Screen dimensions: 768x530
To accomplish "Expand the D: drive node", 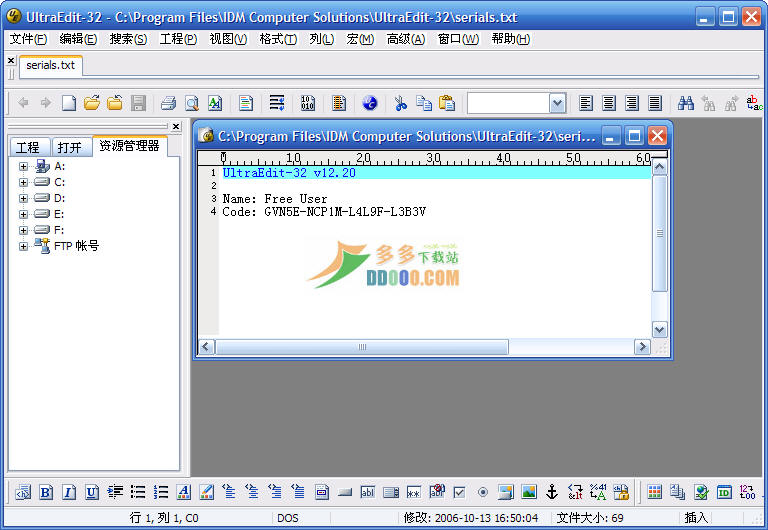I will [23, 198].
